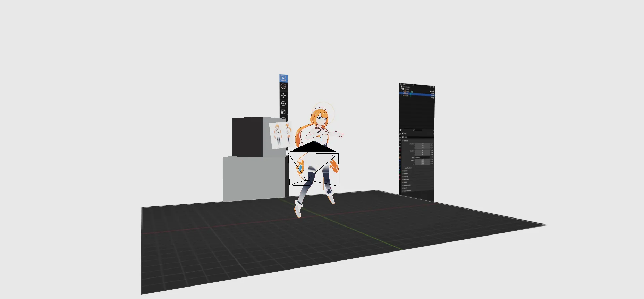Click the Rotation X value field
This screenshot has width=644, height=299.
(x=423, y=151)
